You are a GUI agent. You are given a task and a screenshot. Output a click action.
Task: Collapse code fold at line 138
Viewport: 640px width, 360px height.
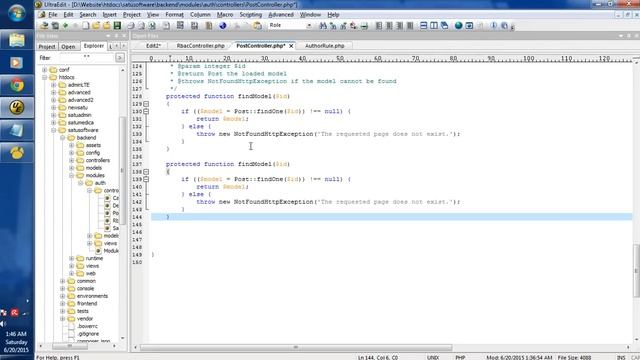146,172
